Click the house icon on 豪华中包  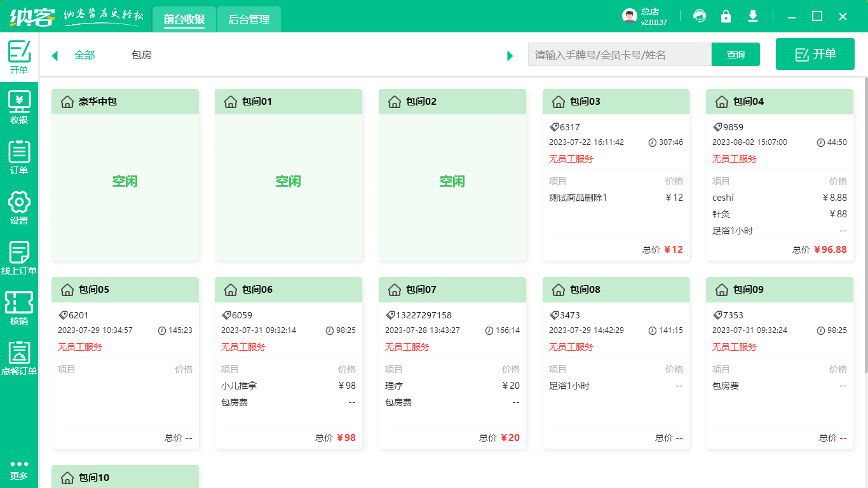(67, 102)
